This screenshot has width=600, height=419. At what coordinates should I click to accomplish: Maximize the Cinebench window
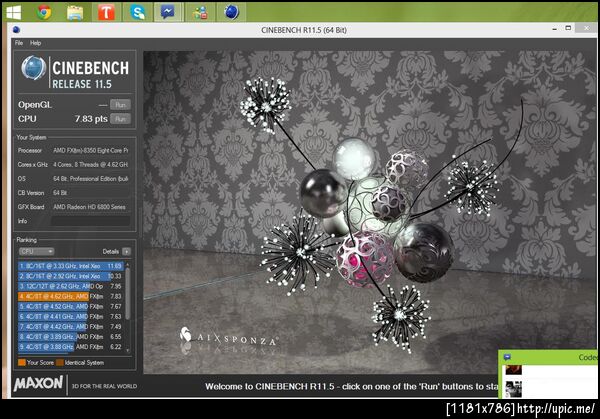[568, 28]
